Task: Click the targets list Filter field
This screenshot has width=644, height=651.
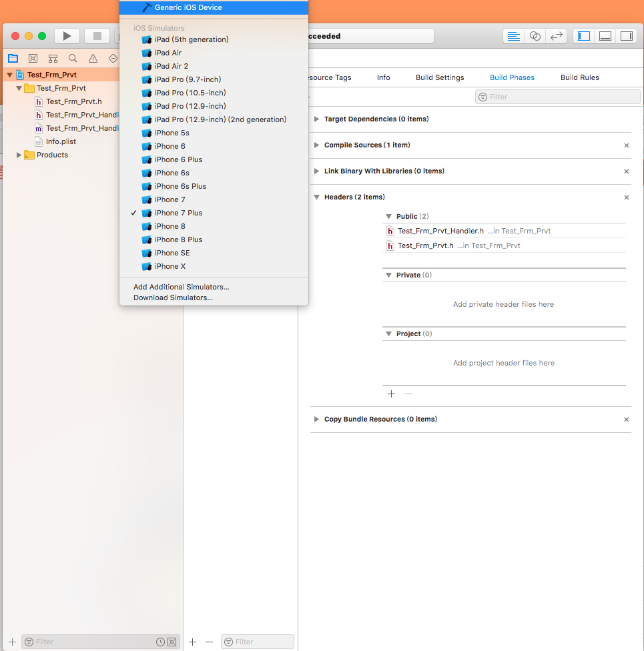Action: pyautogui.click(x=258, y=642)
